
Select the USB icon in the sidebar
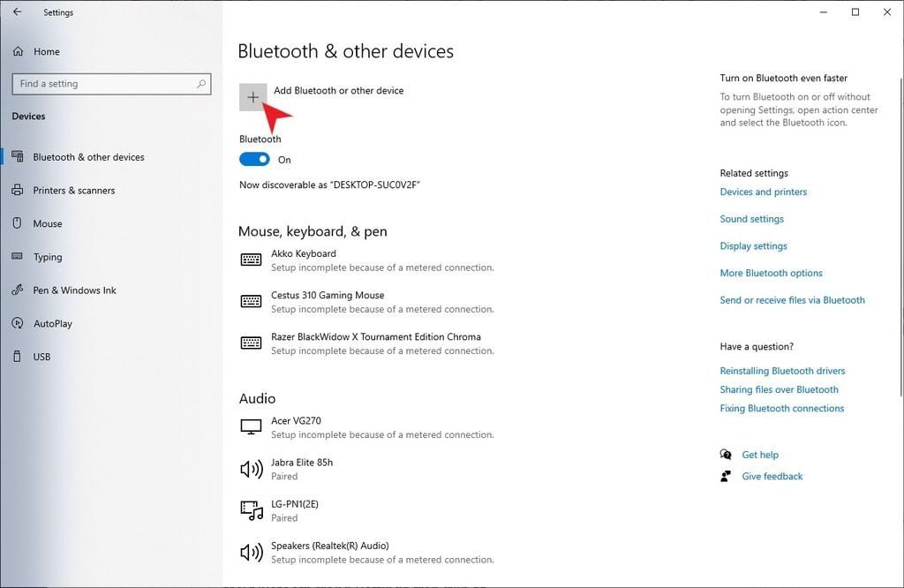tap(18, 357)
